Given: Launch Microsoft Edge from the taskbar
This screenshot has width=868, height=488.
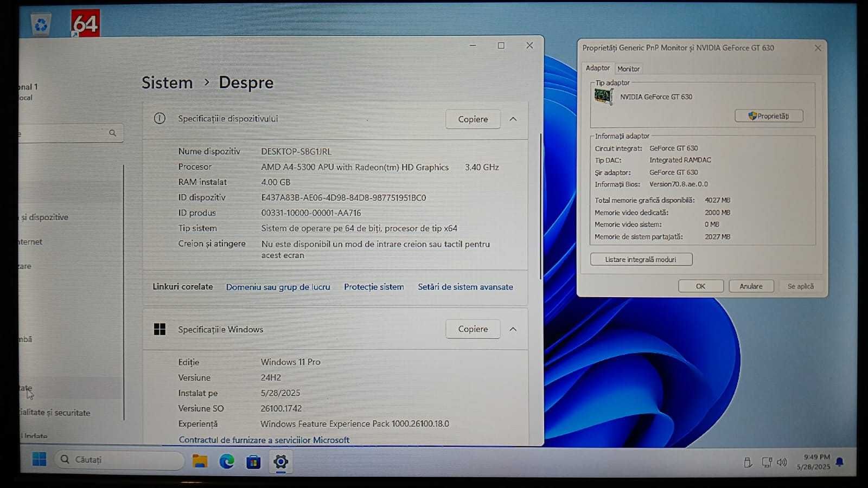Looking at the screenshot, I should pyautogui.click(x=227, y=461).
